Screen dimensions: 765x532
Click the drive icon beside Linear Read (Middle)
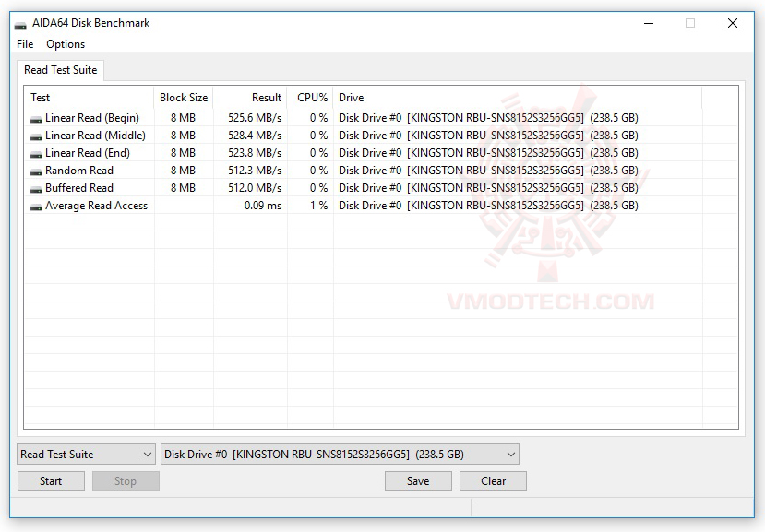tap(36, 136)
